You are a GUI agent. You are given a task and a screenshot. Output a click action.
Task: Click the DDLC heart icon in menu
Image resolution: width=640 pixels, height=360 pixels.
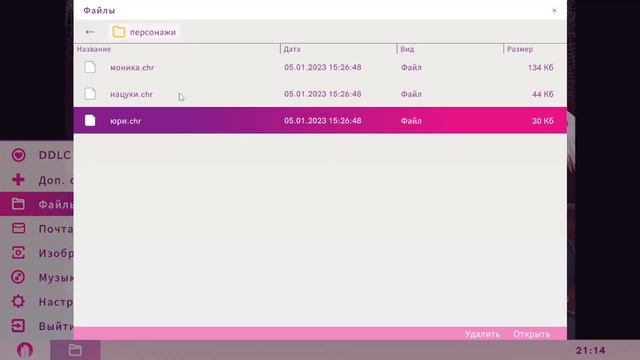tap(18, 155)
